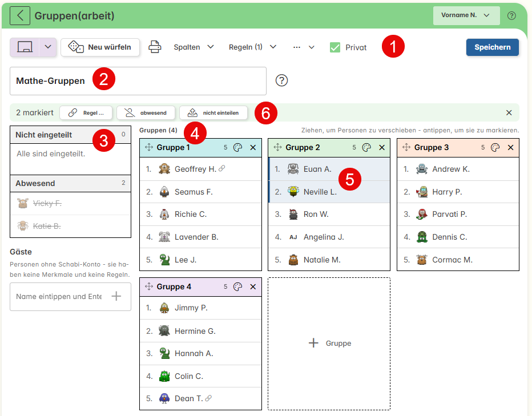
Task: Dismiss the '2 markiert' selection bar
Action: click(x=509, y=112)
